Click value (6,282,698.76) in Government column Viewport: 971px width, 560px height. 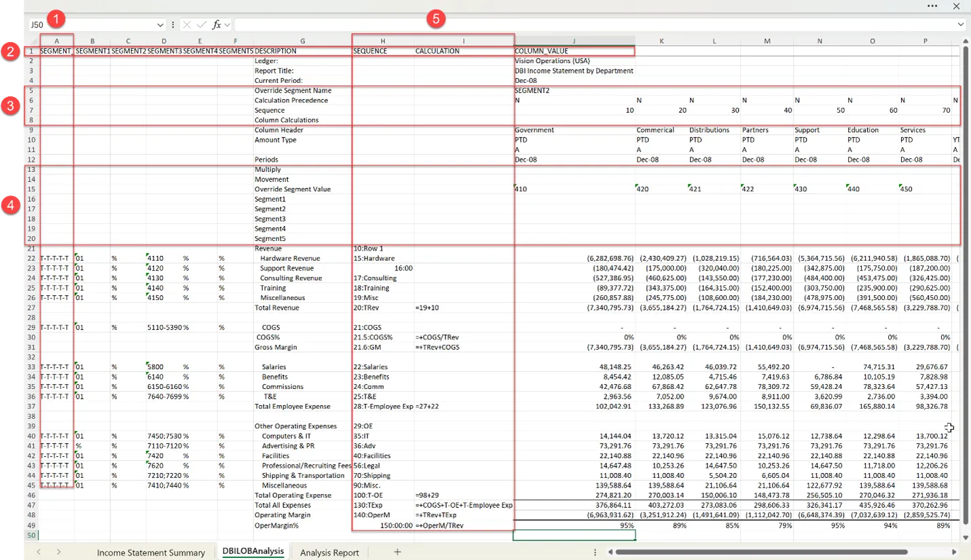pos(574,258)
